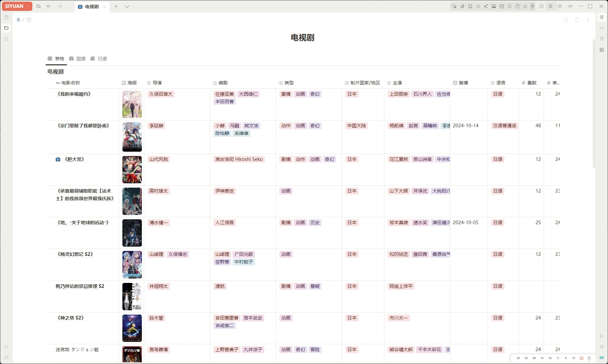Viewport: 608px width, 364px height.
Task: Toggle hidden rows with the eye icon
Action: click(573, 358)
